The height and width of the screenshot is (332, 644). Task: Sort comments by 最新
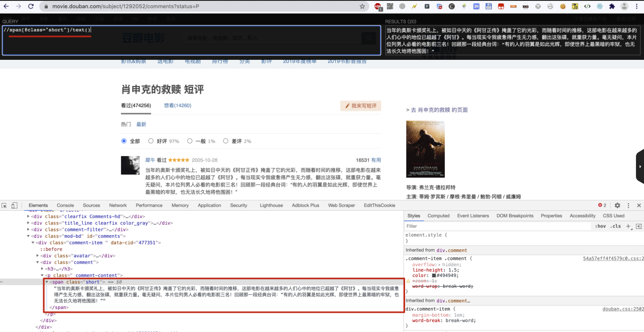tap(141, 124)
